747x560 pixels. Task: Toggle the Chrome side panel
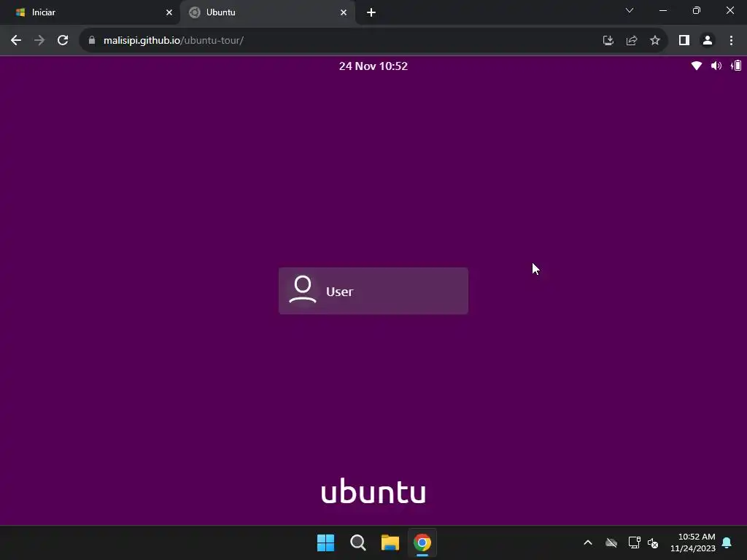pos(684,41)
